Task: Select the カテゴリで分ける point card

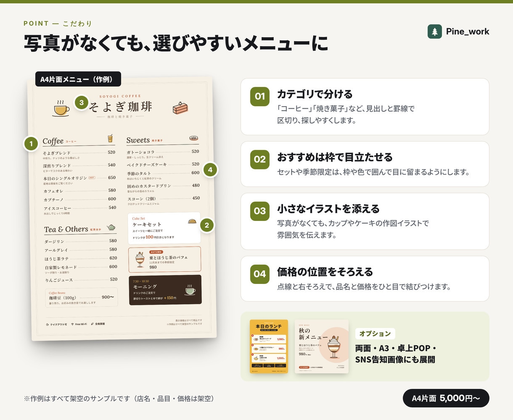Action: (x=365, y=107)
